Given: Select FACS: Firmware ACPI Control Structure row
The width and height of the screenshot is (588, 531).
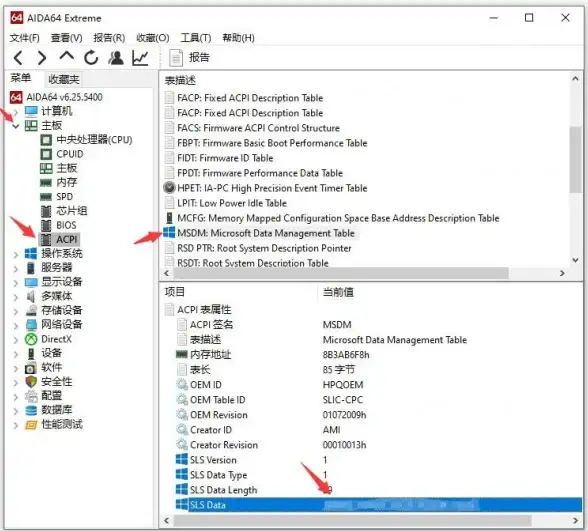Looking at the screenshot, I should point(258,128).
